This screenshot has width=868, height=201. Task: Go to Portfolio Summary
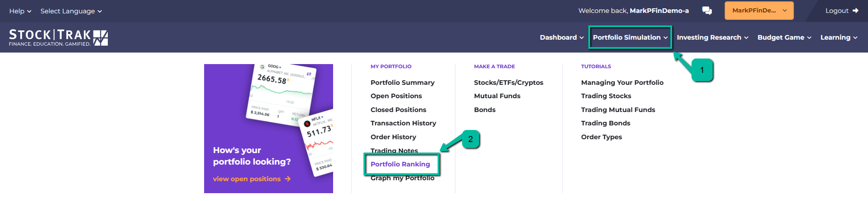pyautogui.click(x=402, y=83)
